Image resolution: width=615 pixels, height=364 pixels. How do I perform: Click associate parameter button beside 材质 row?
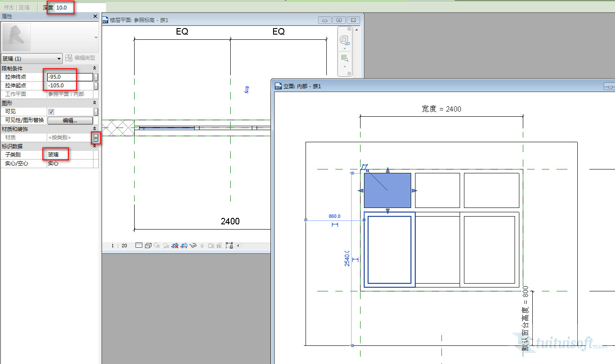pyautogui.click(x=96, y=137)
